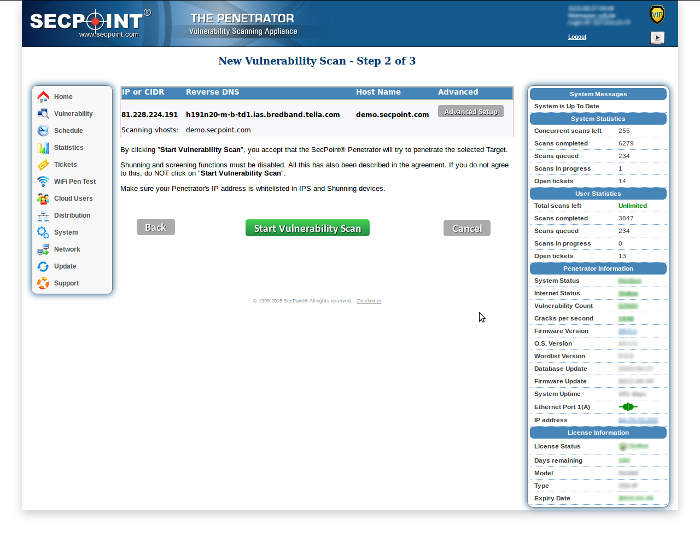The height and width of the screenshot is (560, 700).
Task: Click the Schedule clock icon
Action: tap(43, 130)
